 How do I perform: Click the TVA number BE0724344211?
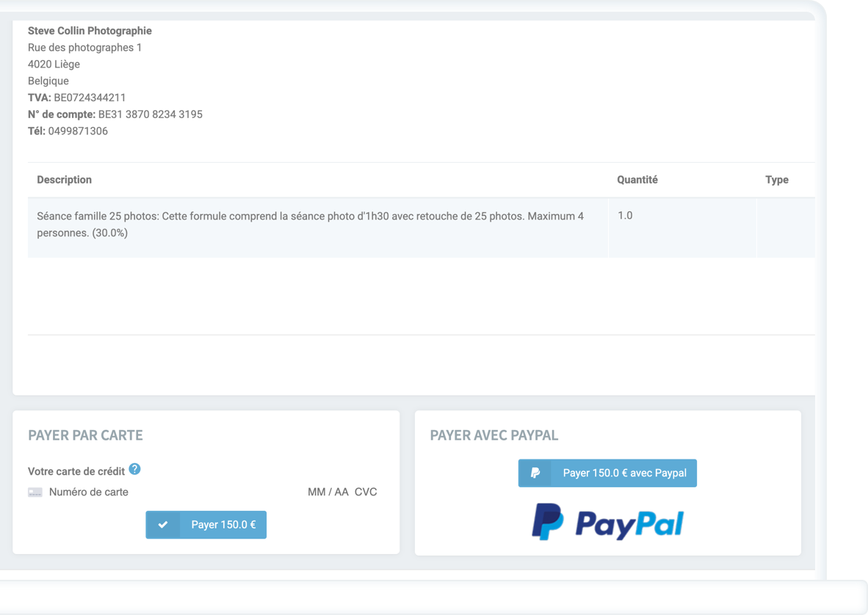point(90,98)
